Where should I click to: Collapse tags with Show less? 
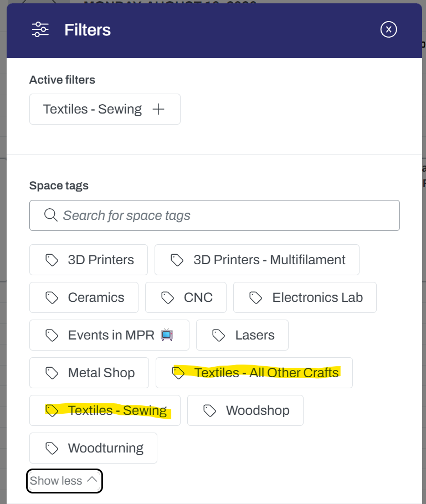(x=64, y=481)
